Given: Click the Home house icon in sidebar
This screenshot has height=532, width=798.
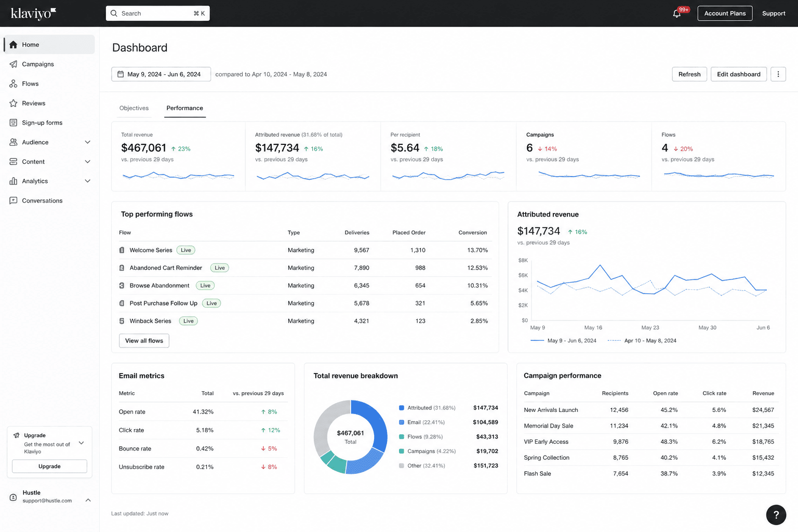Looking at the screenshot, I should click(x=14, y=45).
